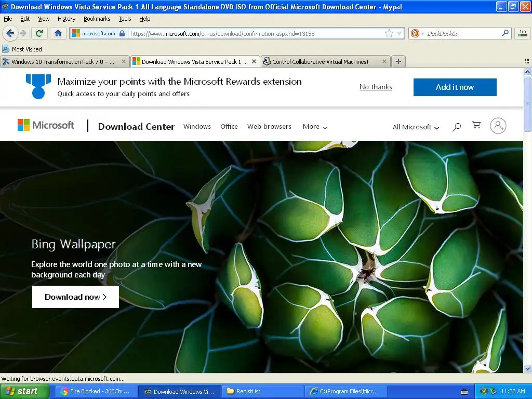
Task: Open a new tab with plus button
Action: (x=398, y=61)
